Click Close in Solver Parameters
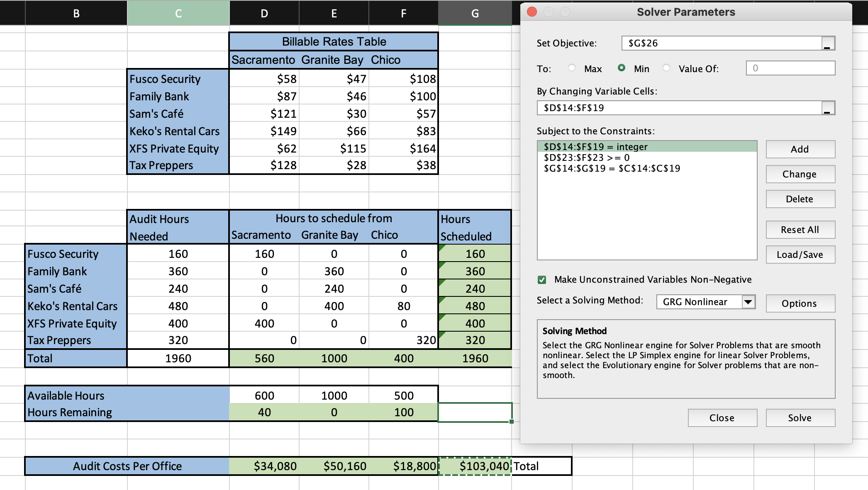The image size is (868, 490). tap(722, 418)
